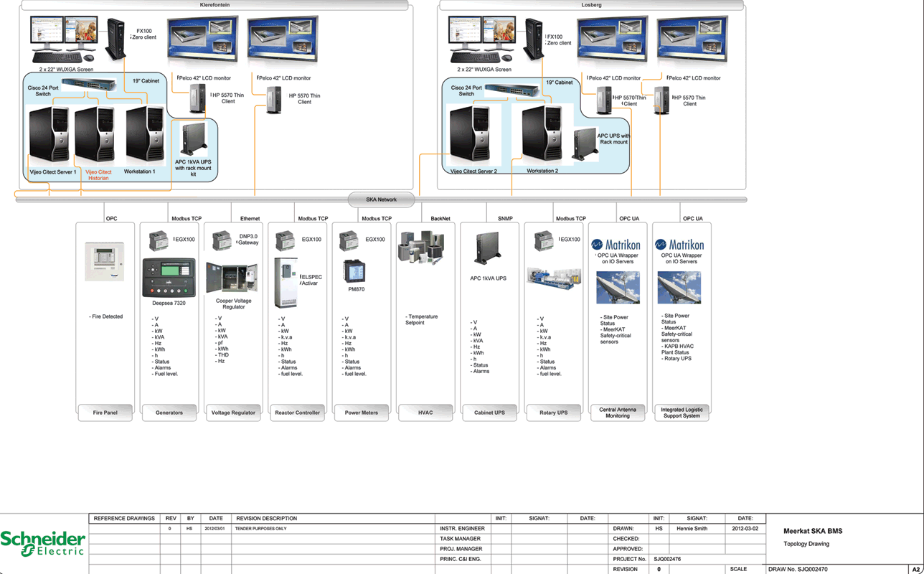Click the Losberg site header
The image size is (924, 574).
point(591,5)
